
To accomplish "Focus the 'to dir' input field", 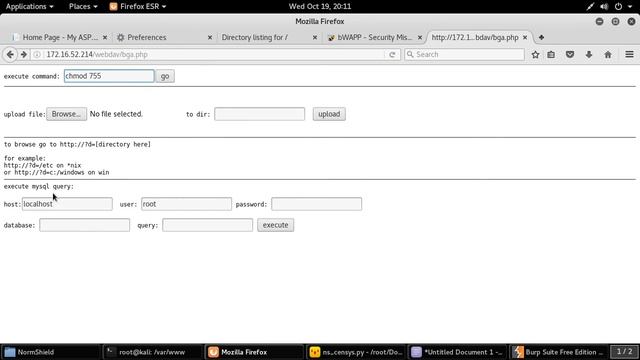I will (x=260, y=114).
